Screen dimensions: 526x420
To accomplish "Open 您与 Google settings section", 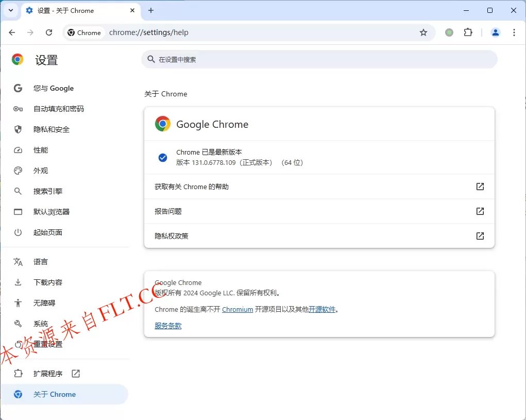I will (65, 88).
